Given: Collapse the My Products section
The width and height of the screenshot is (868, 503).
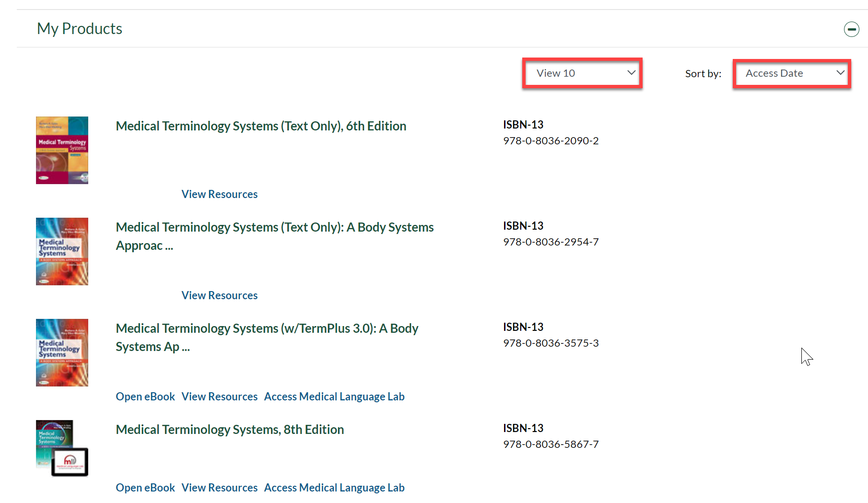Looking at the screenshot, I should click(851, 29).
